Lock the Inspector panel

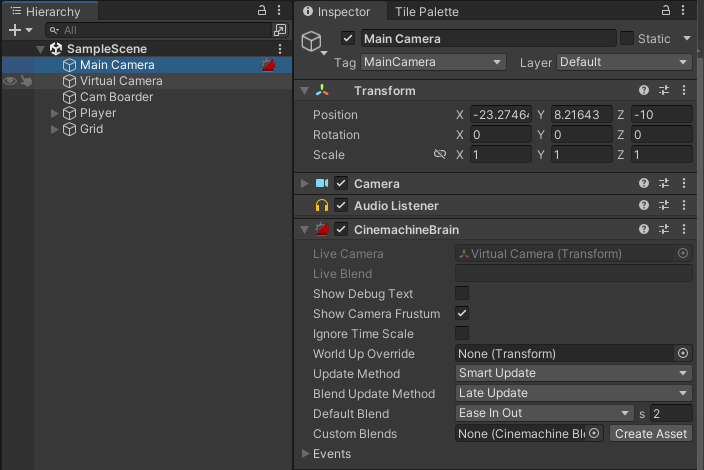tap(666, 10)
